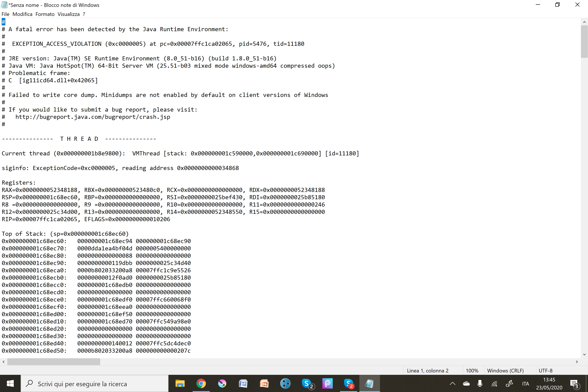588x392 pixels.
Task: Launch Microsoft Word from the taskbar
Action: coord(243,383)
